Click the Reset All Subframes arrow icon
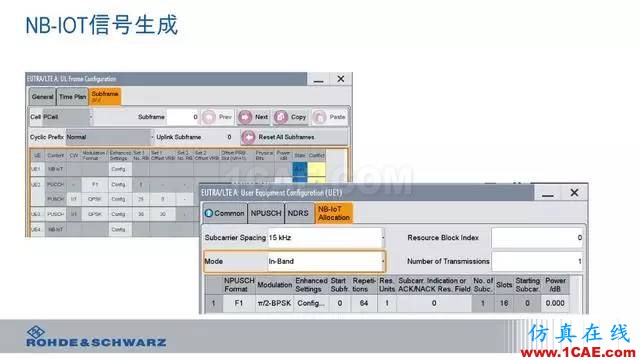The width and height of the screenshot is (640, 360). tap(248, 137)
